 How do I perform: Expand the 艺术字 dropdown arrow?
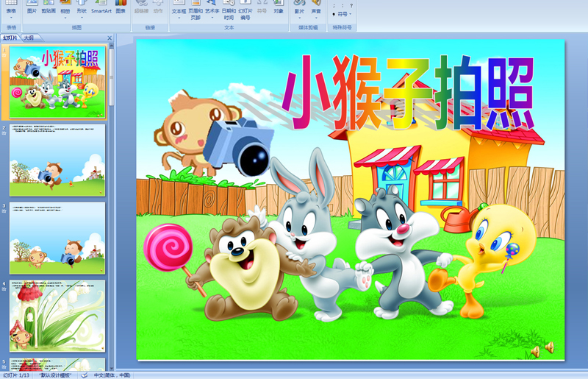pyautogui.click(x=212, y=18)
